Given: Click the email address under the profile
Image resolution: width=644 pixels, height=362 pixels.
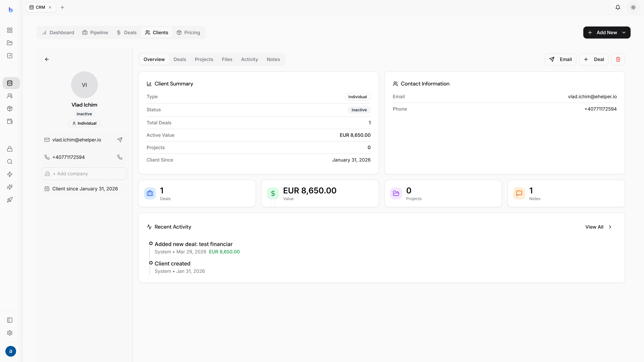Looking at the screenshot, I should click(77, 140).
